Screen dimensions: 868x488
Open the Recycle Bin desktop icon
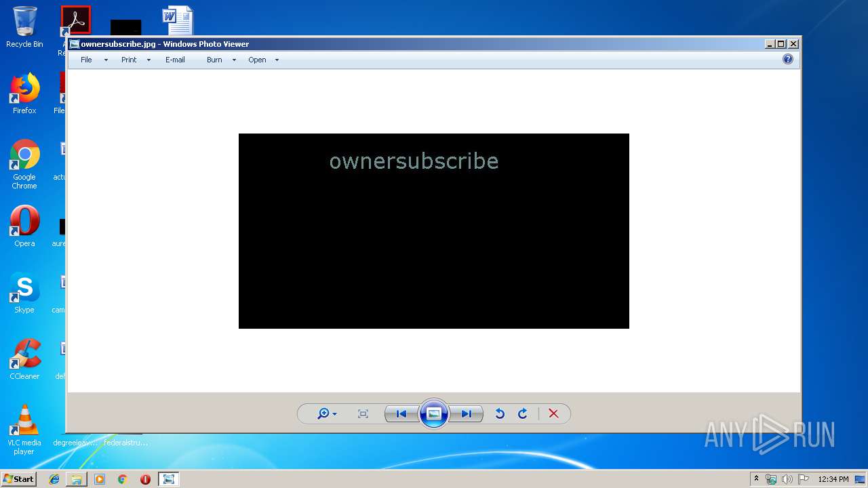click(x=24, y=27)
